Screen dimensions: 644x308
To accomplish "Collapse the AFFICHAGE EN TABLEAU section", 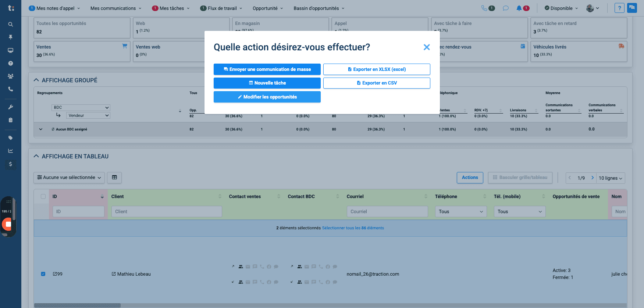I will [36, 156].
